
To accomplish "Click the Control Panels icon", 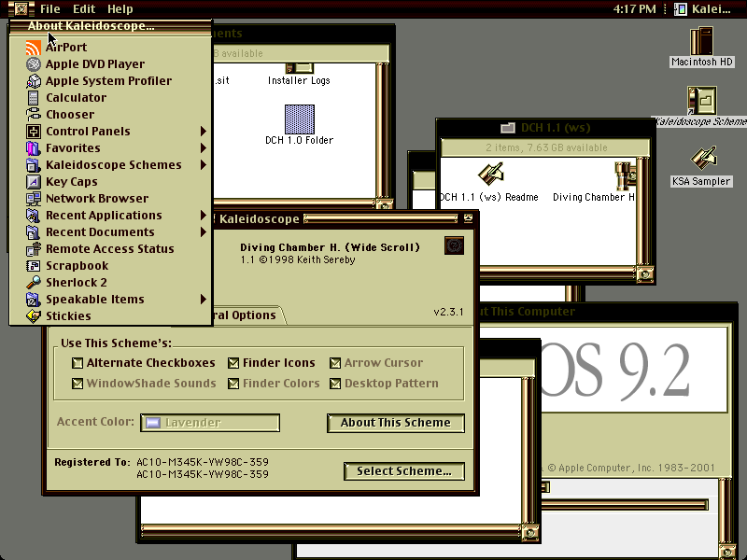I will coord(34,131).
